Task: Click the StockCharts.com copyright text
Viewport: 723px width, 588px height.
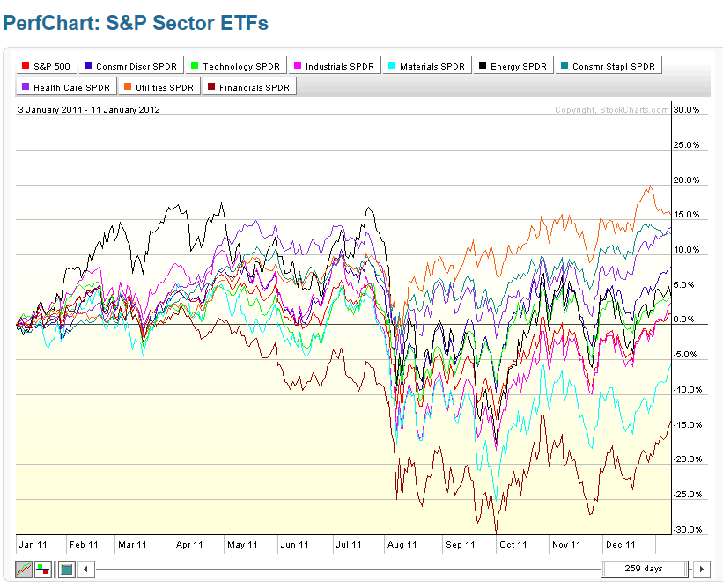Action: 610,110
